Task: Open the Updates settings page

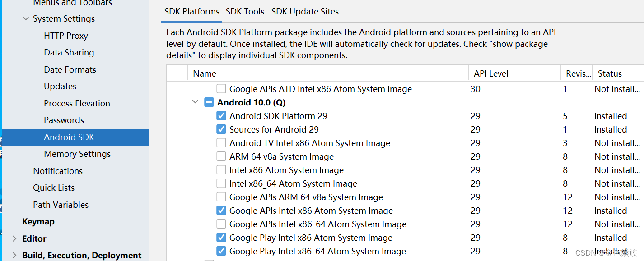Action: [60, 86]
